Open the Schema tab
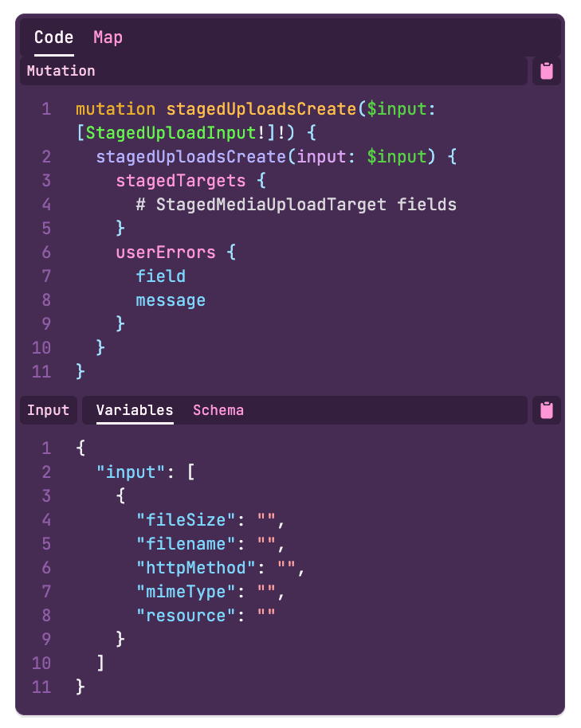The image size is (581, 728). [218, 410]
